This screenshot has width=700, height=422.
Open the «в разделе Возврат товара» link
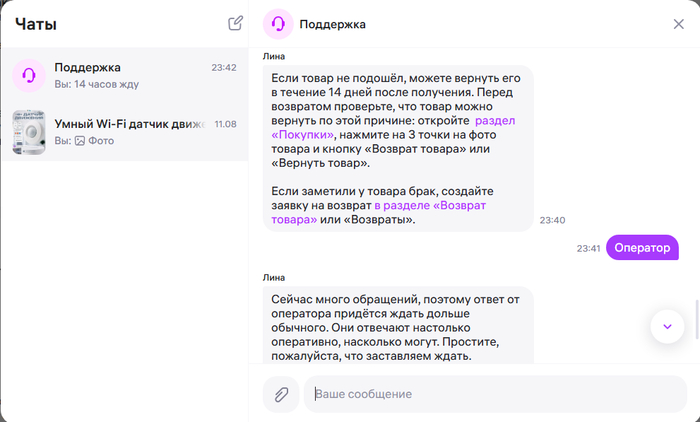click(x=379, y=213)
